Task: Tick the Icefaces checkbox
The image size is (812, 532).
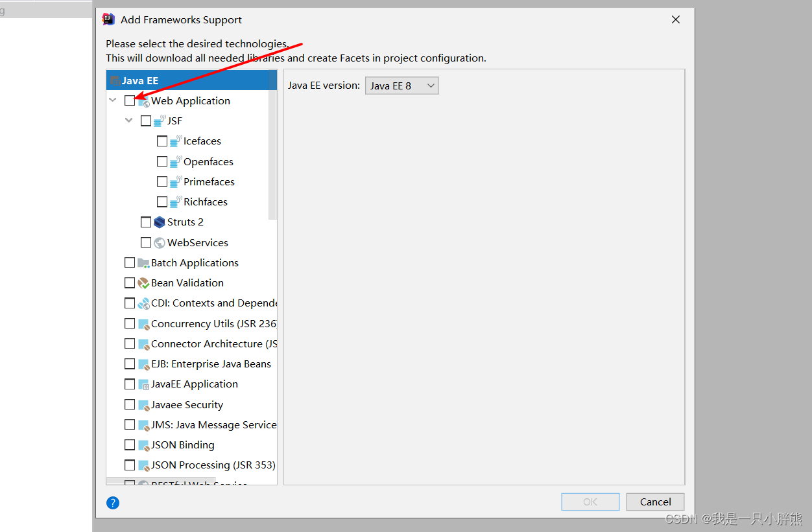Action: point(162,141)
